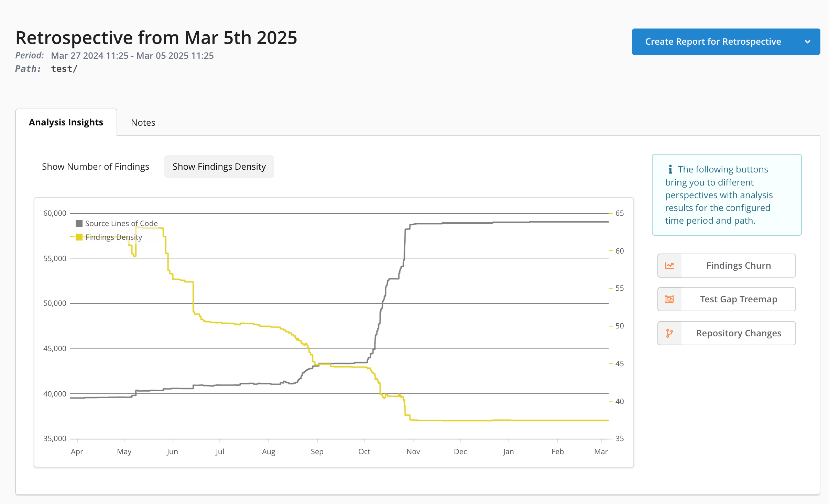Viewport: 829px width, 504px height.
Task: Switch to the Notes tab
Action: (143, 123)
